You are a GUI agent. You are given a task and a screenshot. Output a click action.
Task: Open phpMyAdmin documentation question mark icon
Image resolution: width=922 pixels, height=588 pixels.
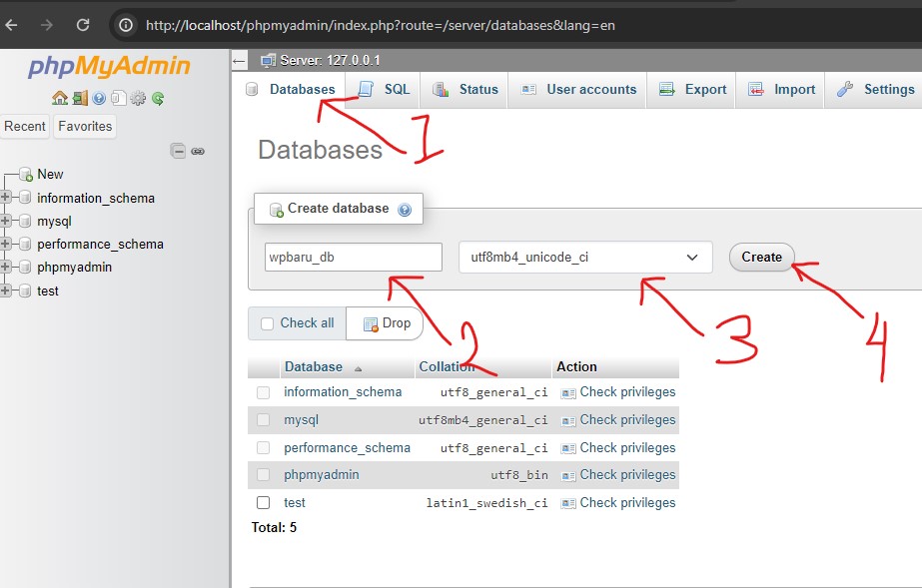pos(99,98)
